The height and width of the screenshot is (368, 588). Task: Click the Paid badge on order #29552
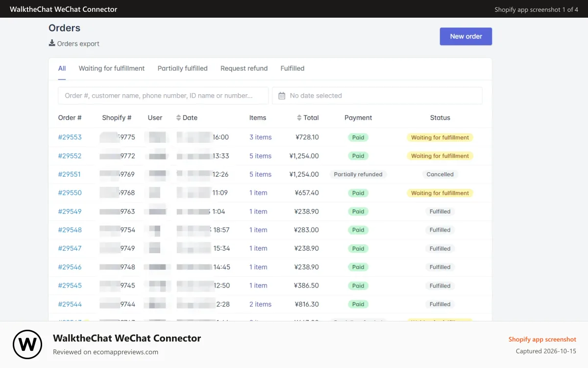pos(358,156)
